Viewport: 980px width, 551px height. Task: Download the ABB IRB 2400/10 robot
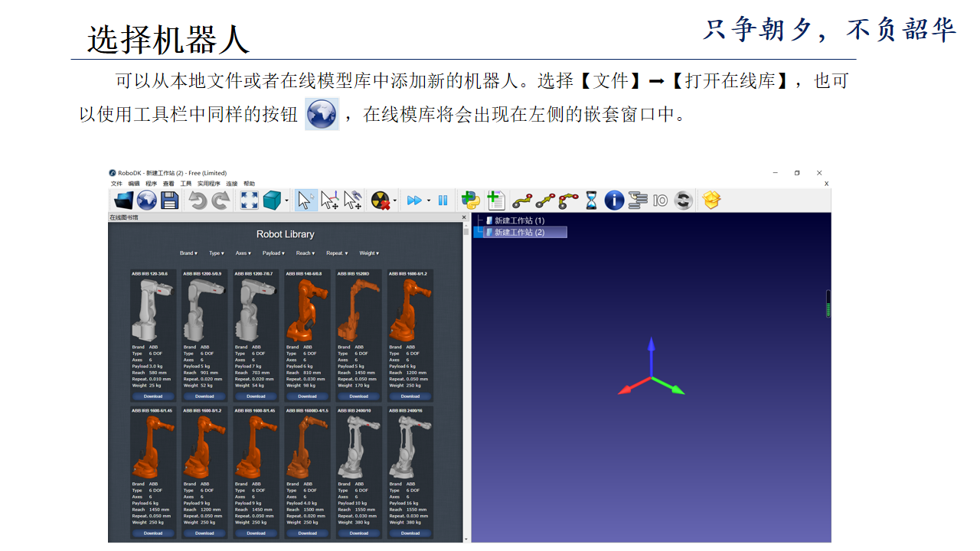[x=358, y=533]
